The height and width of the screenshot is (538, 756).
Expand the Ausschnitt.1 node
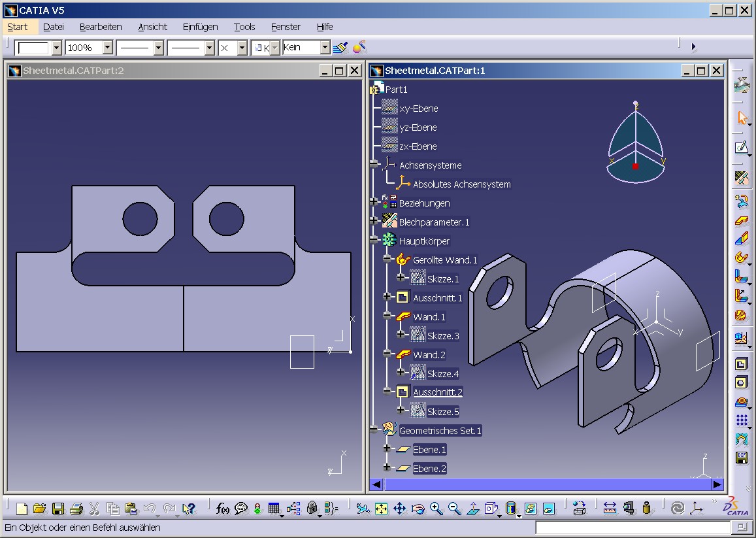[387, 296]
